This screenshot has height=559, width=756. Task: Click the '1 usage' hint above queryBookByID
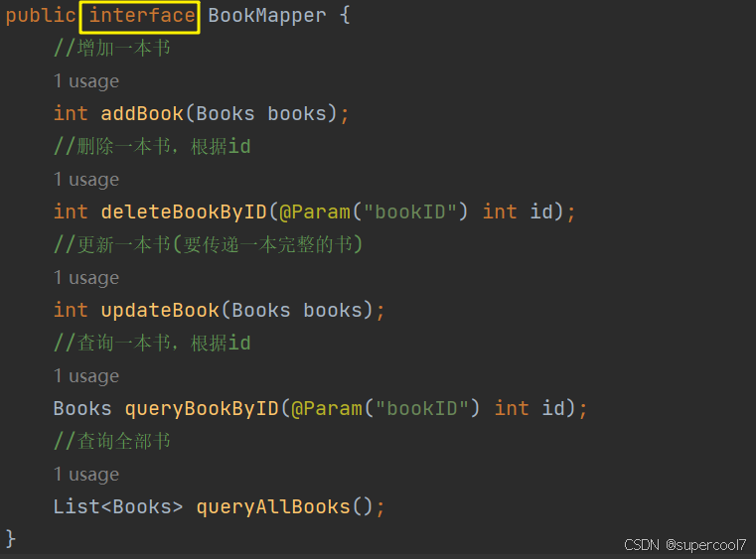click(x=86, y=376)
